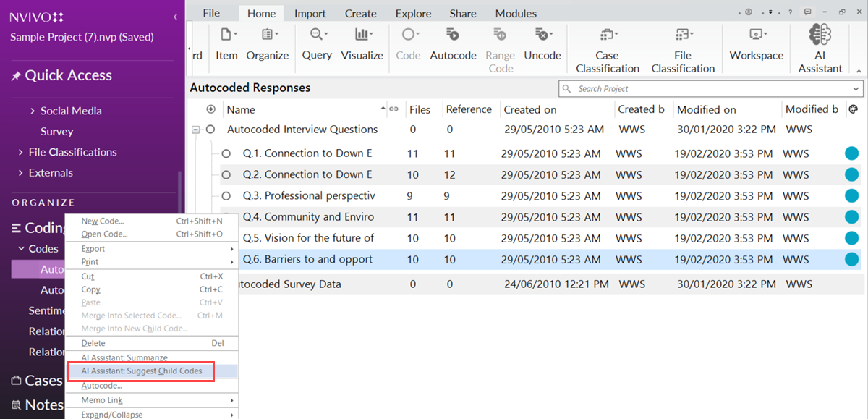
Task: Switch to the Import tab
Action: click(310, 13)
